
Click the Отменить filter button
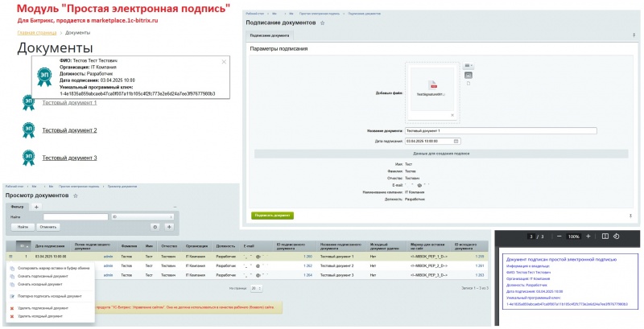click(48, 227)
